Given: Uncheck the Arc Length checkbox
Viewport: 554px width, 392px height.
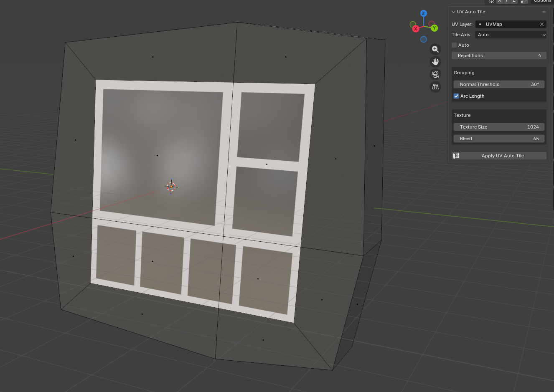Looking at the screenshot, I should 456,96.
